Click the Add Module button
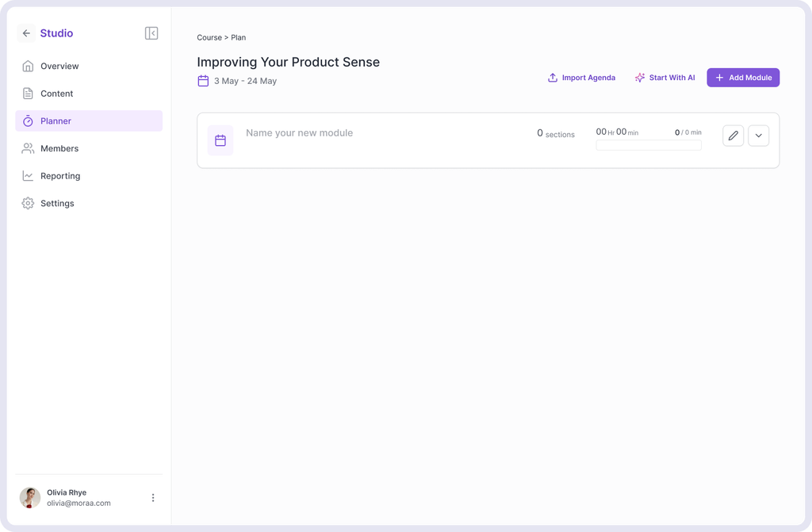This screenshot has height=532, width=812. [x=743, y=78]
